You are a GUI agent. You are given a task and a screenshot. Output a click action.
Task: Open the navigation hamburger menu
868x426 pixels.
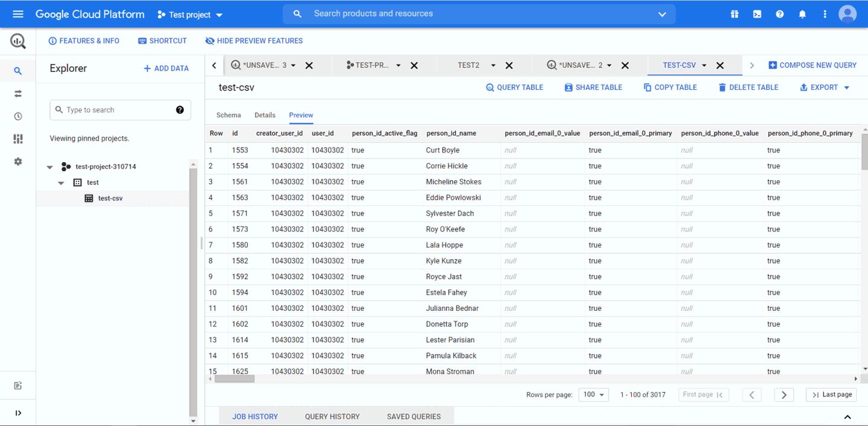click(17, 13)
